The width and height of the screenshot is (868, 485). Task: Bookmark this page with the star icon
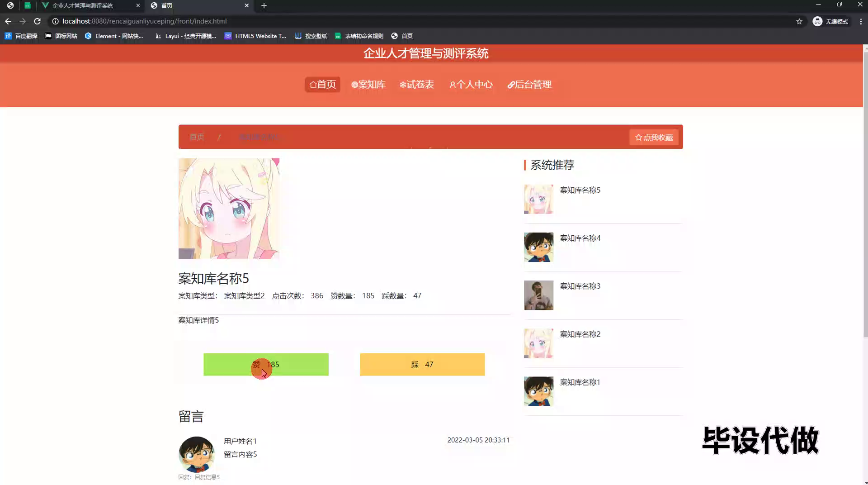(799, 21)
